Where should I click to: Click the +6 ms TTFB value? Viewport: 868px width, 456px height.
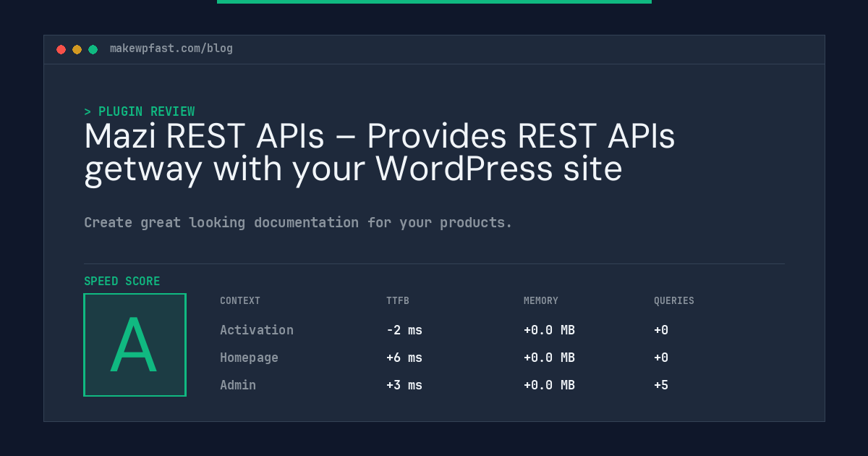[404, 358]
